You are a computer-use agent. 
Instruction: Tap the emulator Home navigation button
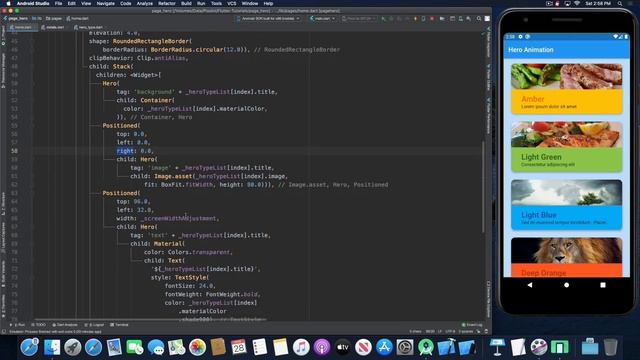[567, 285]
